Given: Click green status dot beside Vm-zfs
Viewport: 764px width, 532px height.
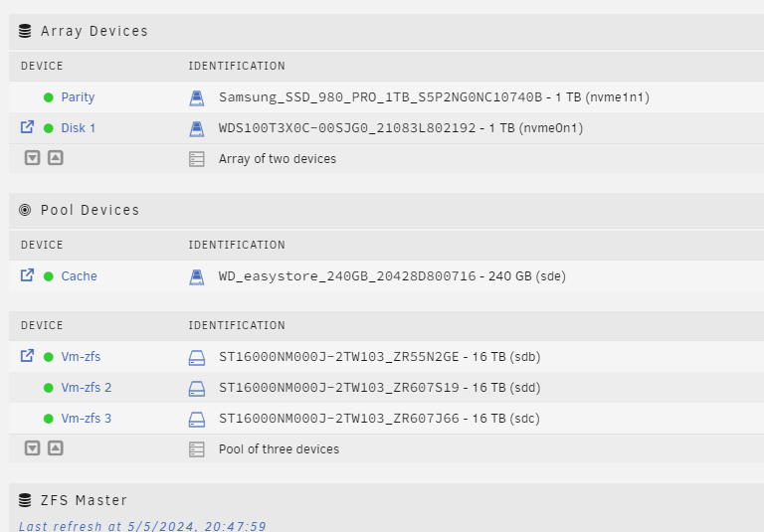Looking at the screenshot, I should [x=48, y=357].
